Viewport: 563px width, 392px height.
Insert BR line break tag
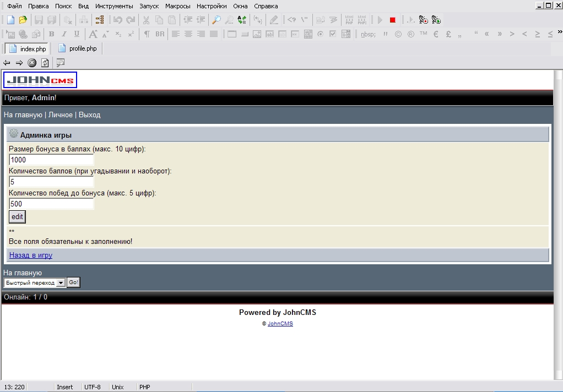160,34
